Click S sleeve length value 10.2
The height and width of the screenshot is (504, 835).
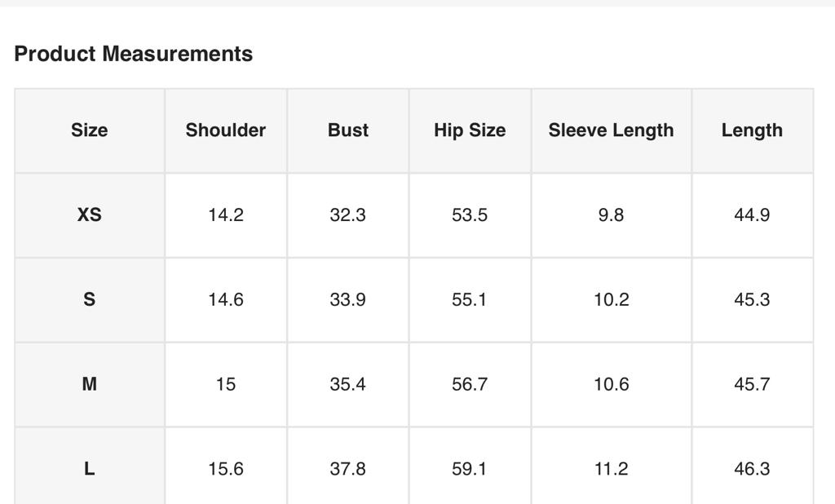[x=611, y=300]
